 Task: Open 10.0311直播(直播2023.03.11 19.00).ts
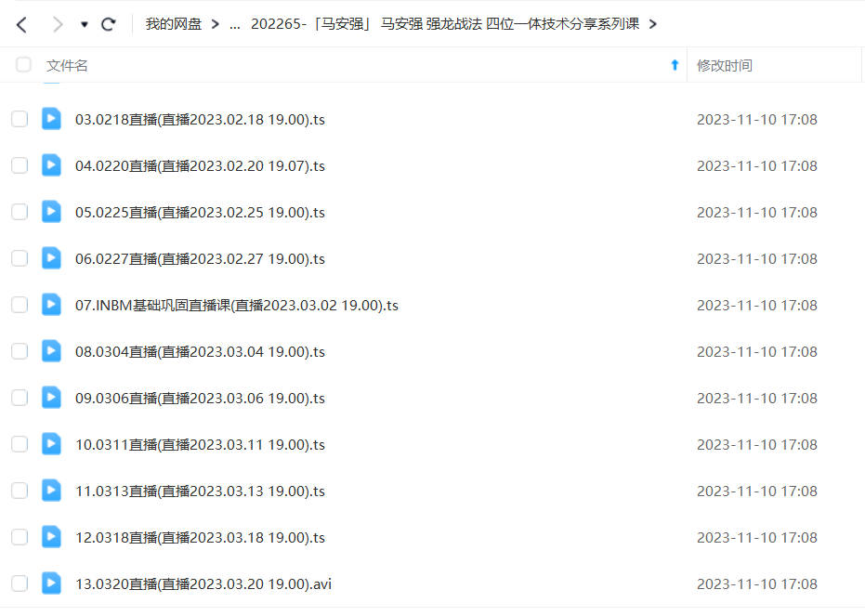[x=200, y=444]
